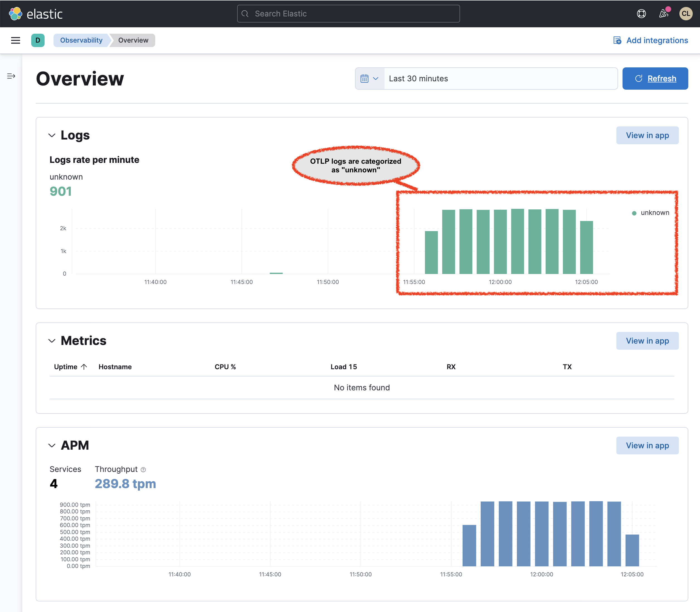Viewport: 700px width, 612px height.
Task: Click Refresh to reload data
Action: [x=655, y=79]
